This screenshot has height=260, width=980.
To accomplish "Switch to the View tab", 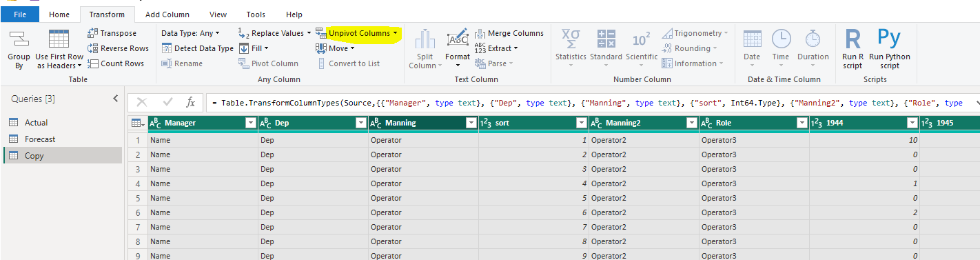I will pos(218,14).
